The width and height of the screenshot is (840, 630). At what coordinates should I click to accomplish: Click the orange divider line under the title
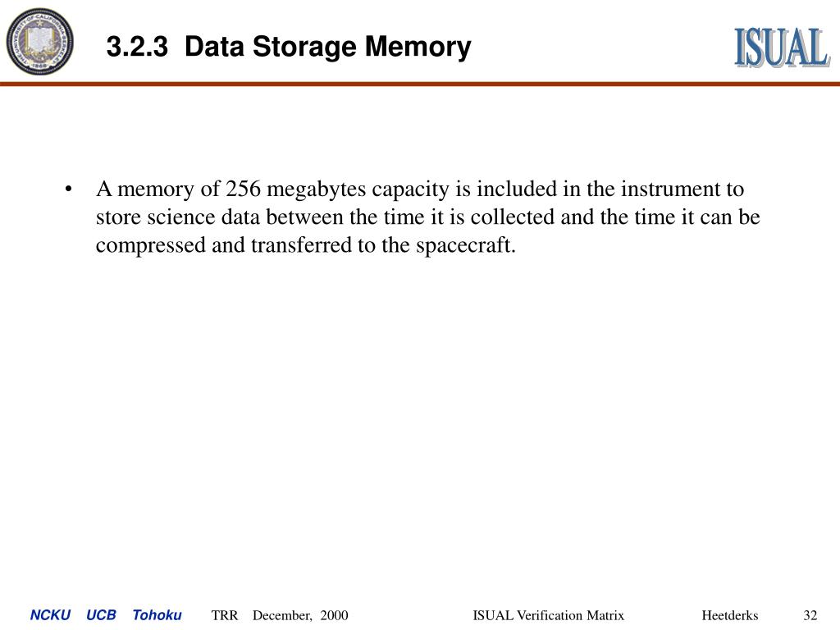[420, 84]
